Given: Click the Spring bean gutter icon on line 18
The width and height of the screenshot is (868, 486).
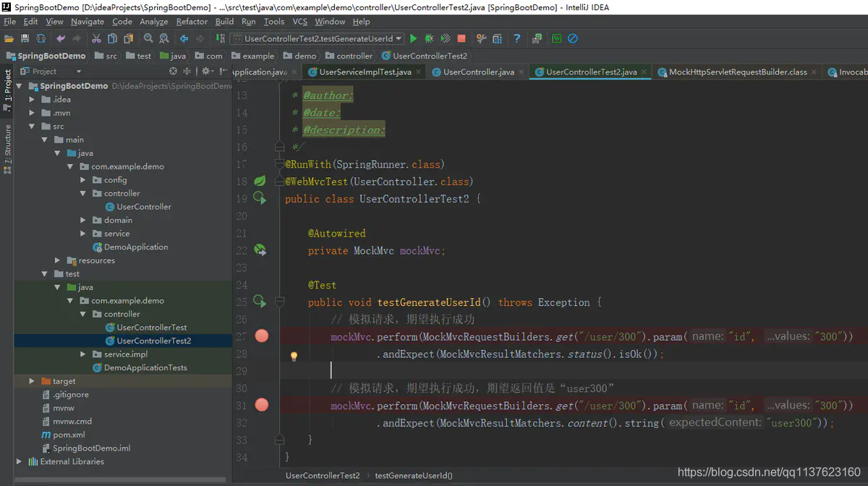Looking at the screenshot, I should [260, 181].
